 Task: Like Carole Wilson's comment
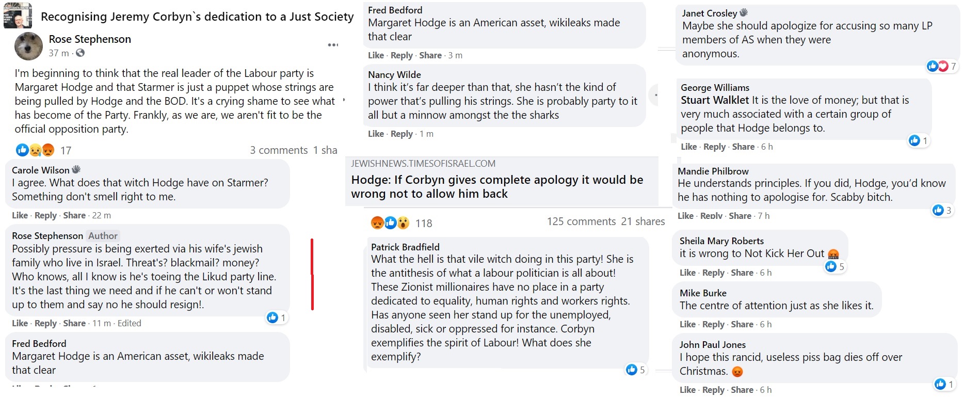(20, 215)
